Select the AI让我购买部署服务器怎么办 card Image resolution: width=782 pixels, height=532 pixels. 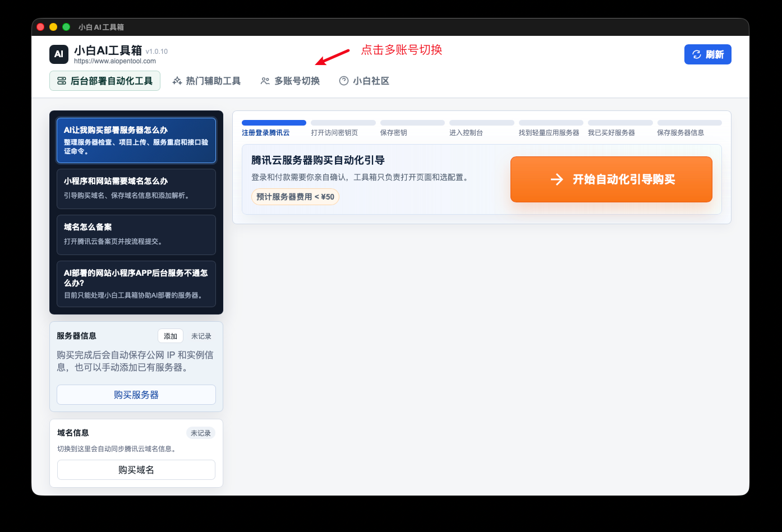click(x=136, y=140)
